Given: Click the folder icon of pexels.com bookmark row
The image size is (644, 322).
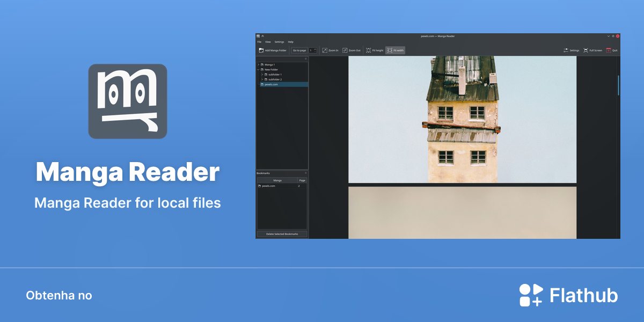Looking at the screenshot, I should tap(260, 186).
